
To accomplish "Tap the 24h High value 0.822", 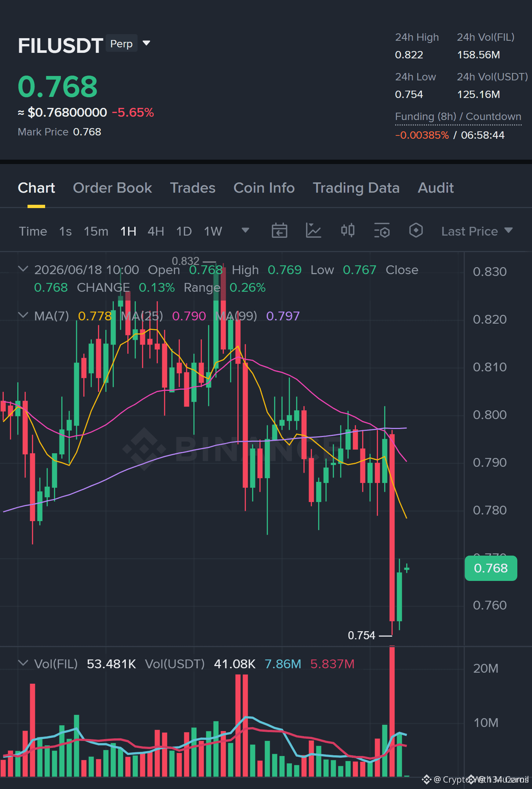I will 409,55.
